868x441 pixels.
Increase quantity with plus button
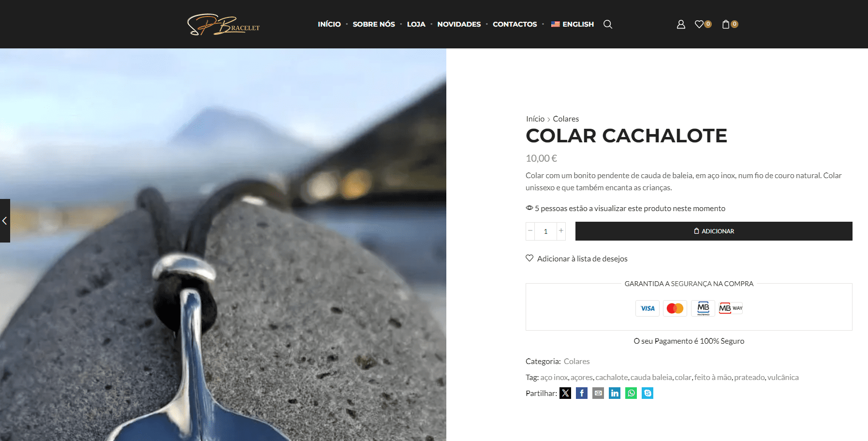(561, 231)
